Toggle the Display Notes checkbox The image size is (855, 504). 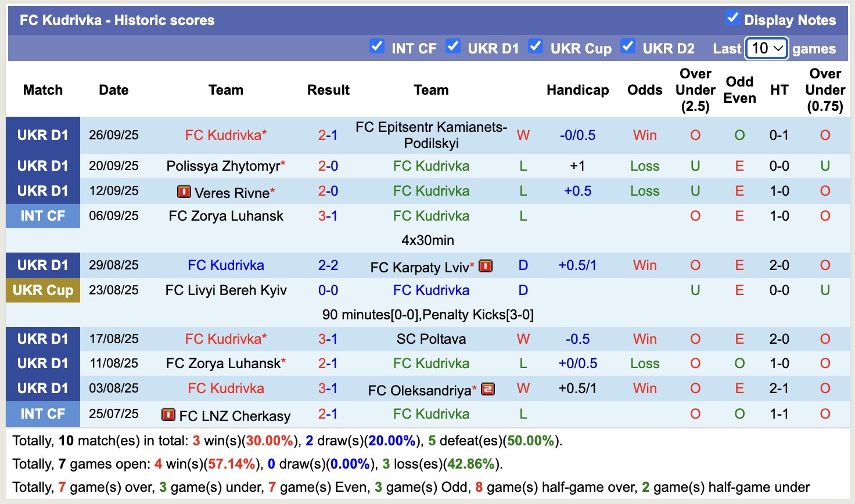(x=732, y=18)
